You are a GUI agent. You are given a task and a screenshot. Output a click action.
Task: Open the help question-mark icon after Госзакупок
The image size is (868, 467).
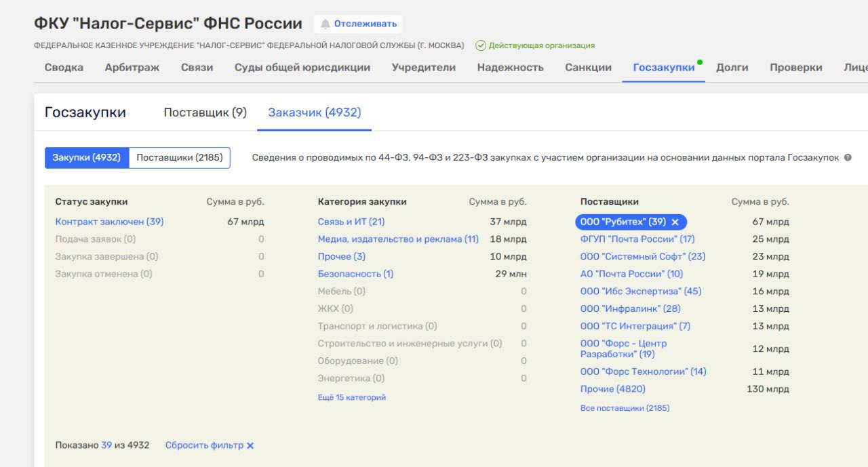click(x=848, y=158)
